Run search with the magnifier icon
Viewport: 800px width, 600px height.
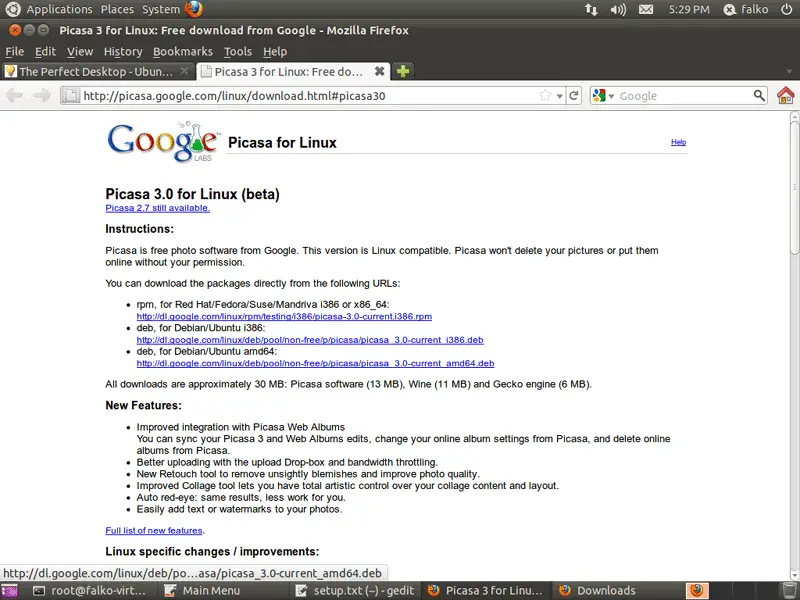coord(759,95)
